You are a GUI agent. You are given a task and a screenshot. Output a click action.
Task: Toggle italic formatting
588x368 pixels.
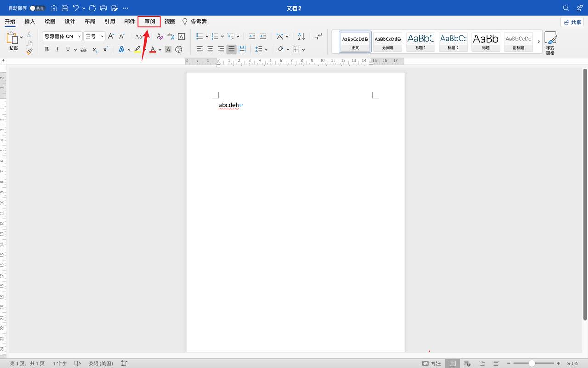click(57, 49)
